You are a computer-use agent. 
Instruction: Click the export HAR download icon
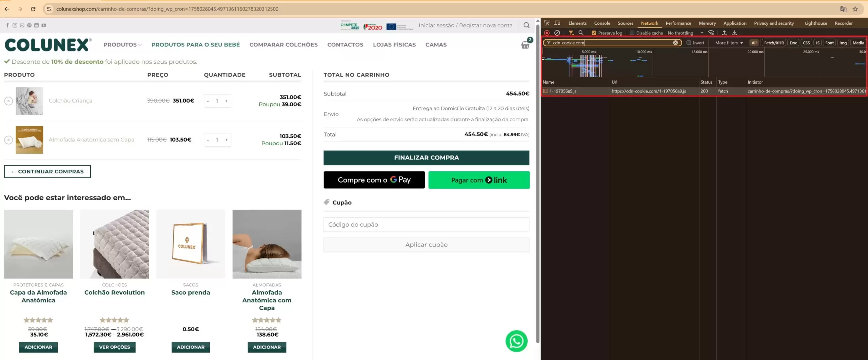coord(734,33)
